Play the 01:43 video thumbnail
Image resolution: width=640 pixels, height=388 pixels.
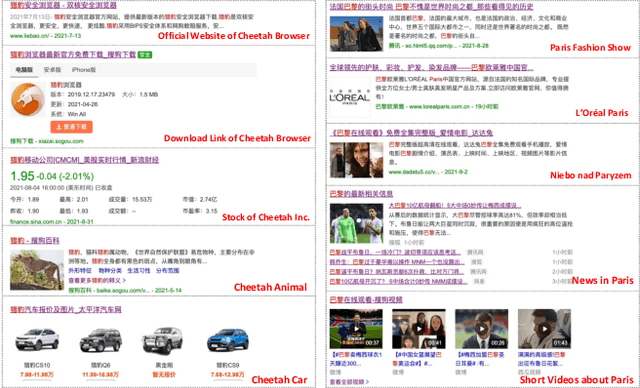click(544, 328)
